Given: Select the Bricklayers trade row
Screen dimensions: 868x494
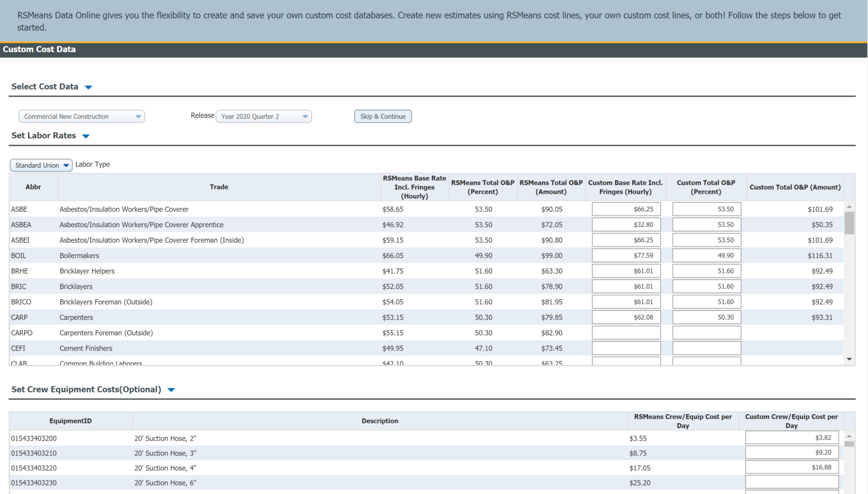Looking at the screenshot, I should click(180, 286).
